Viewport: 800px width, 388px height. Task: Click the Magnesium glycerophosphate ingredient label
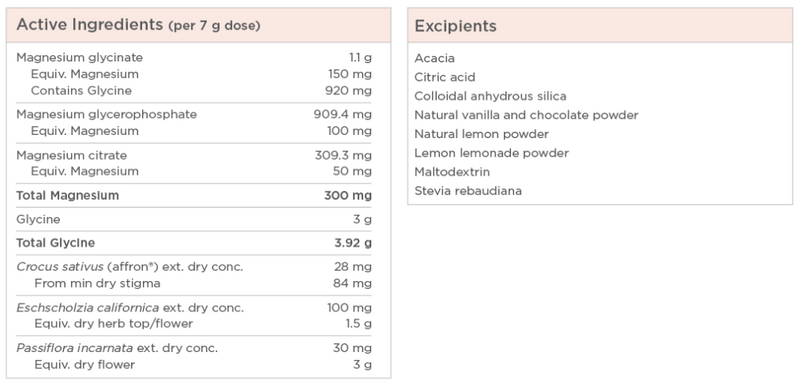[x=107, y=114]
